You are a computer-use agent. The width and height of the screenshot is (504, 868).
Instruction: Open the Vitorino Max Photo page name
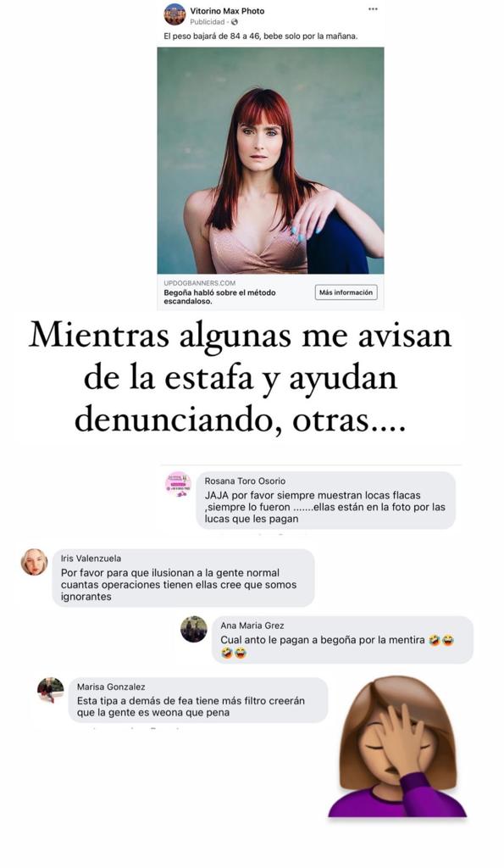coord(227,10)
